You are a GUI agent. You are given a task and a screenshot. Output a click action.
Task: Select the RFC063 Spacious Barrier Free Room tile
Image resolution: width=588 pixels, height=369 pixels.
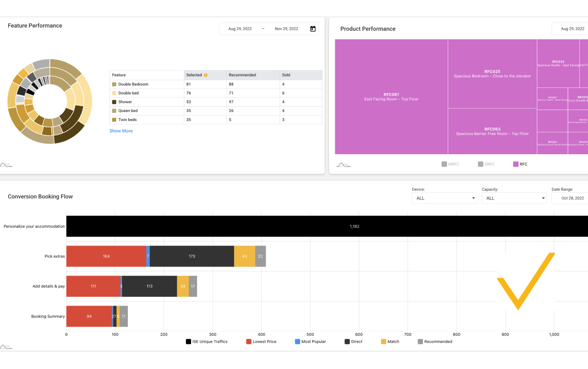(x=492, y=131)
